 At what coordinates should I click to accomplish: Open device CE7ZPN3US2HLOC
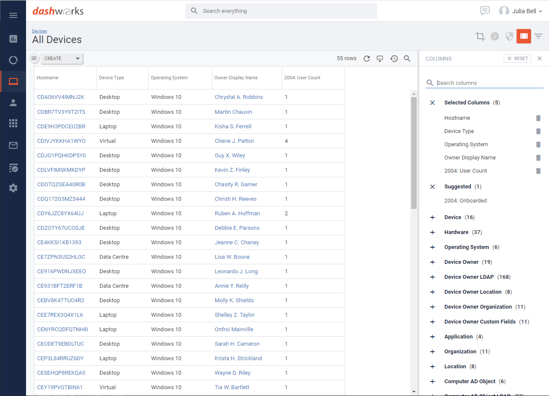(61, 257)
